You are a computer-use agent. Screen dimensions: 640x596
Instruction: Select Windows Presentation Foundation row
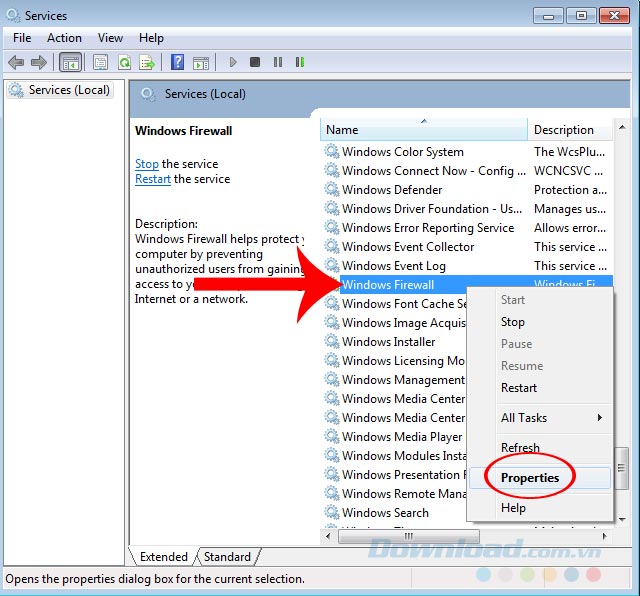(395, 474)
